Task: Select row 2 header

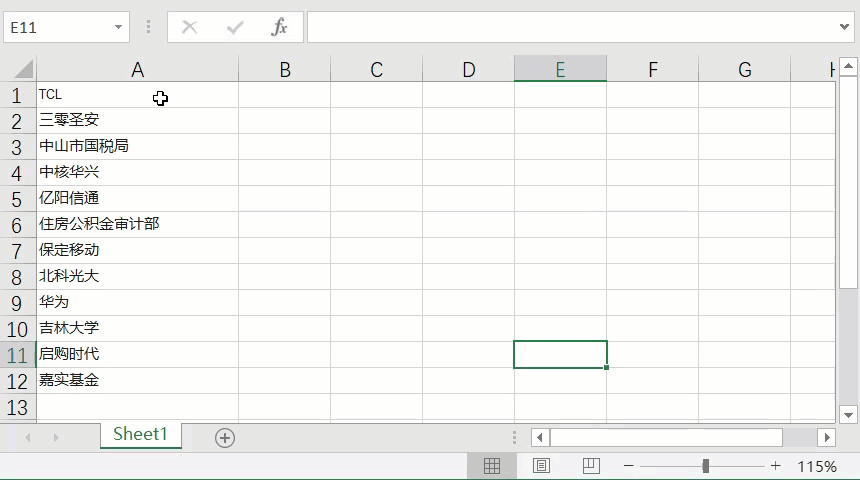Action: [17, 121]
